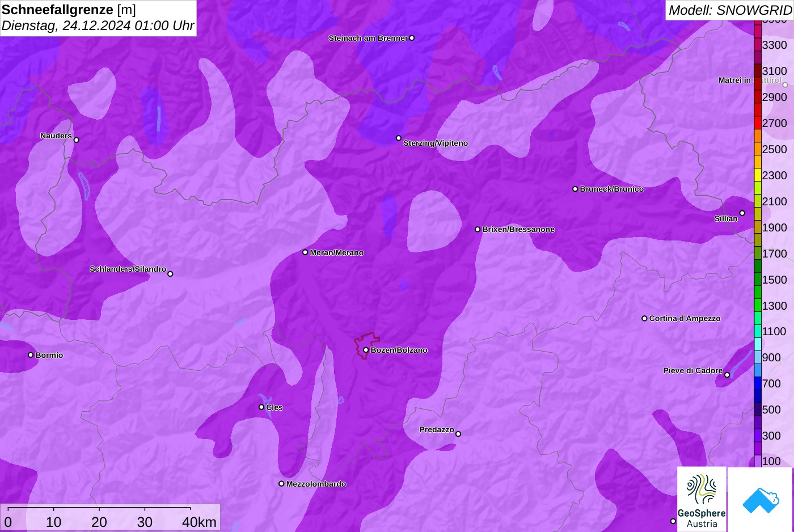Click the dark blue legend swatch at 700
794x532 pixels.
click(758, 383)
